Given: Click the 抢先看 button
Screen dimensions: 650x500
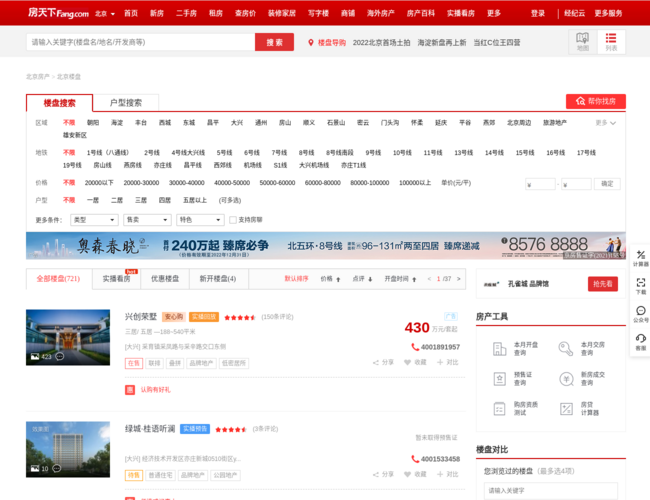Looking at the screenshot, I should 603,284.
